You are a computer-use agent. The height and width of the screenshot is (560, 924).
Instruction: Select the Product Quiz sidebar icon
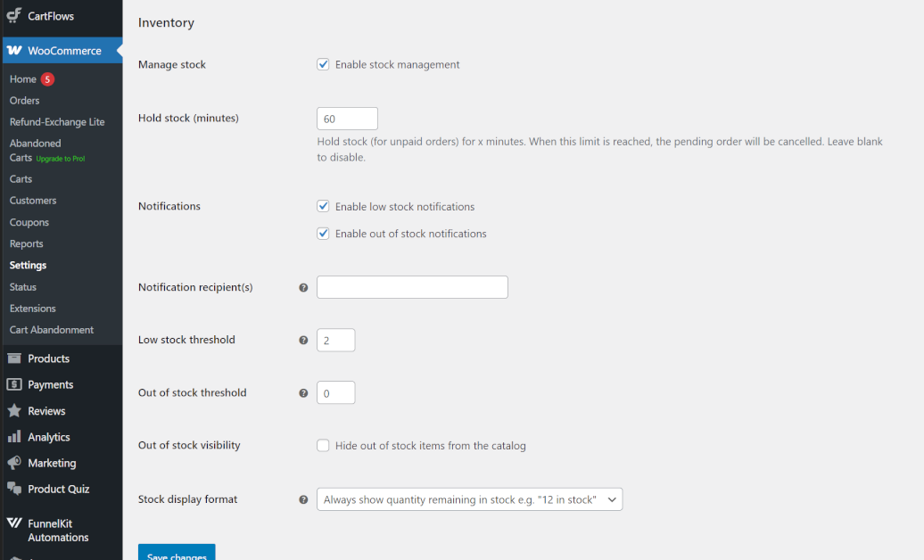pyautogui.click(x=13, y=489)
